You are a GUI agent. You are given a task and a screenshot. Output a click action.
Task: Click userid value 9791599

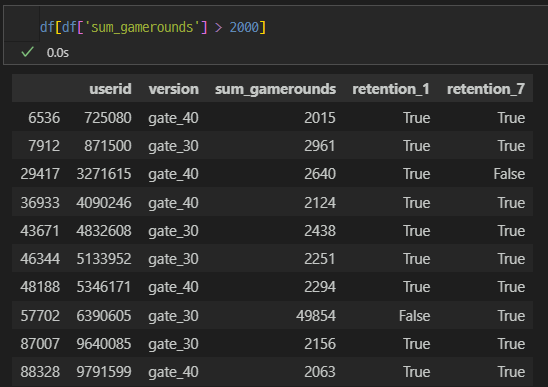pos(104,372)
